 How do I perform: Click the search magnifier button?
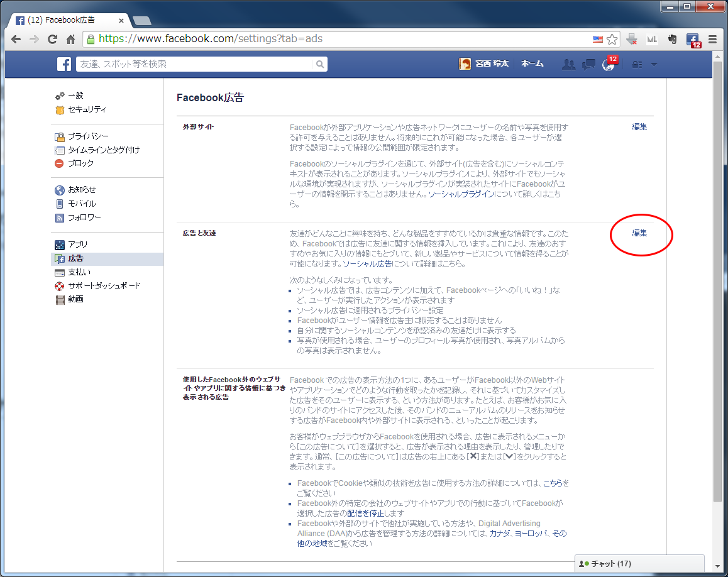[x=320, y=64]
